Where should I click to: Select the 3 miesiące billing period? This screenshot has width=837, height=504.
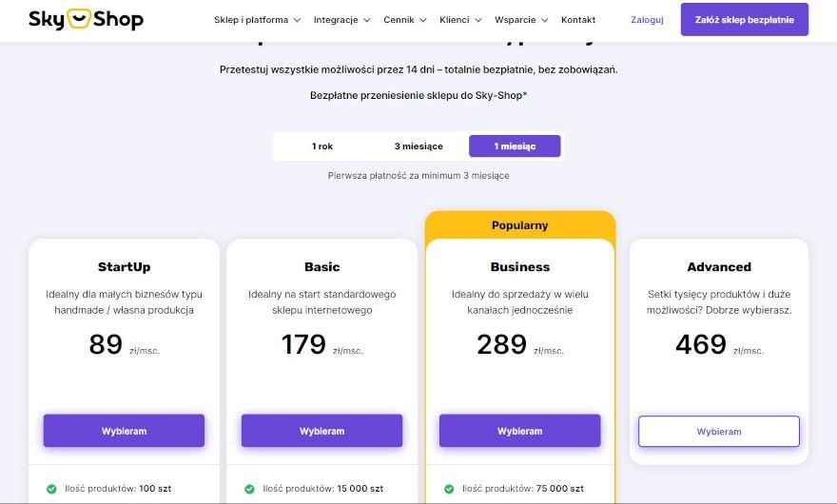pos(418,146)
